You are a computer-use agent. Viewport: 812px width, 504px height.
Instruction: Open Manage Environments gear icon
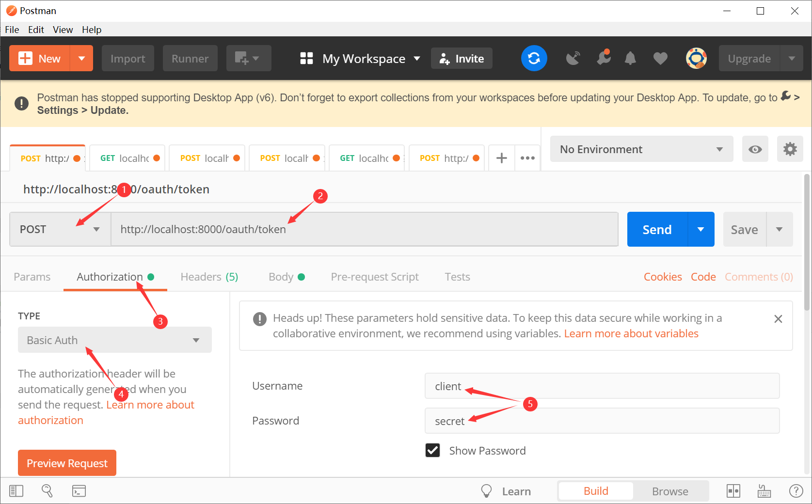790,149
